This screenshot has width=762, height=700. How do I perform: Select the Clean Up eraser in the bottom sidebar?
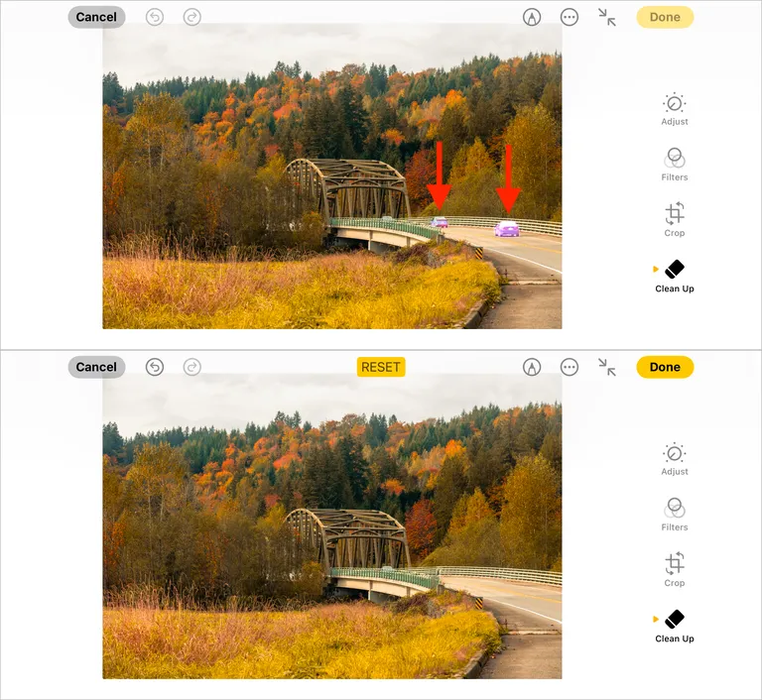(675, 627)
